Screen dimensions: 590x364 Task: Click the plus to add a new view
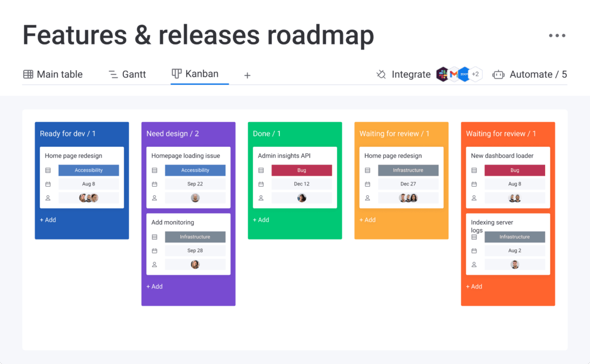point(247,75)
